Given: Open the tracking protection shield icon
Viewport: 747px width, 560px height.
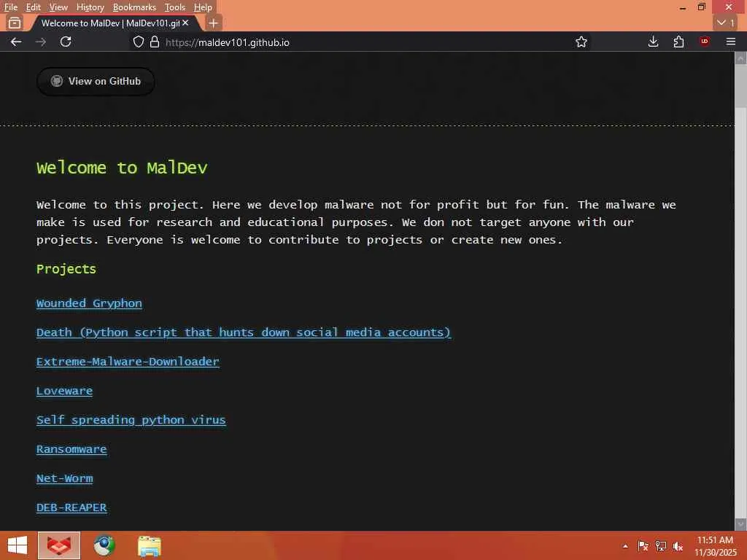Looking at the screenshot, I should pyautogui.click(x=138, y=42).
